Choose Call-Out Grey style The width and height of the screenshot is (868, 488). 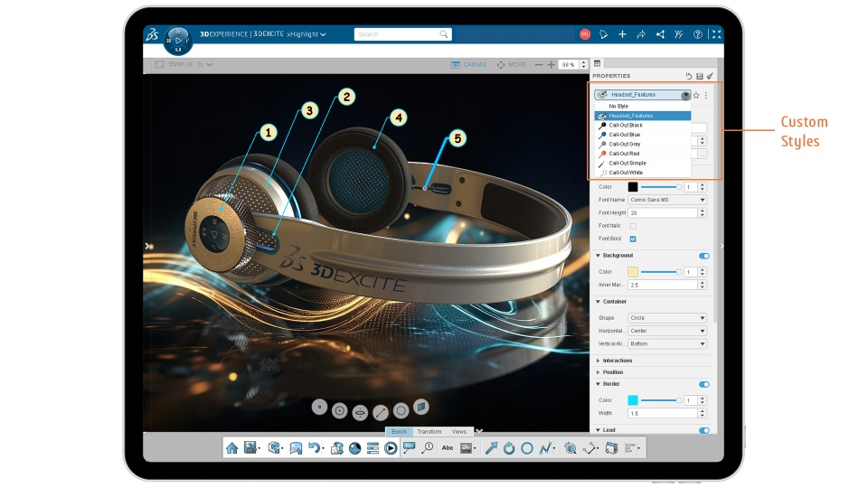pos(643,144)
